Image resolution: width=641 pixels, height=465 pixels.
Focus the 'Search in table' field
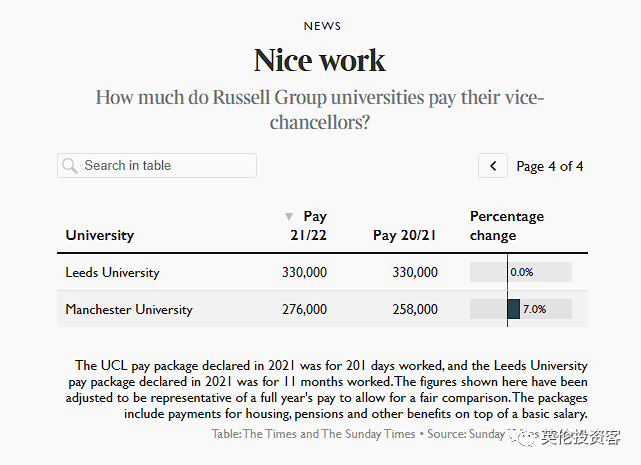165,166
